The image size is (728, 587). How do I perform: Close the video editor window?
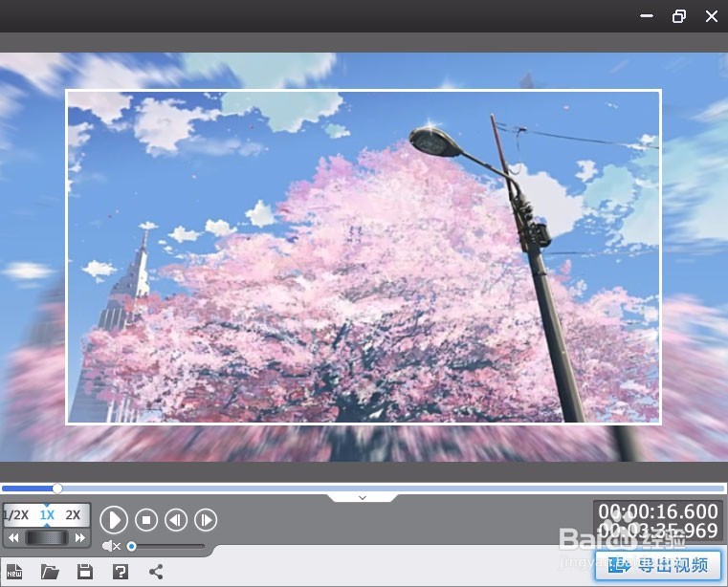[x=712, y=16]
